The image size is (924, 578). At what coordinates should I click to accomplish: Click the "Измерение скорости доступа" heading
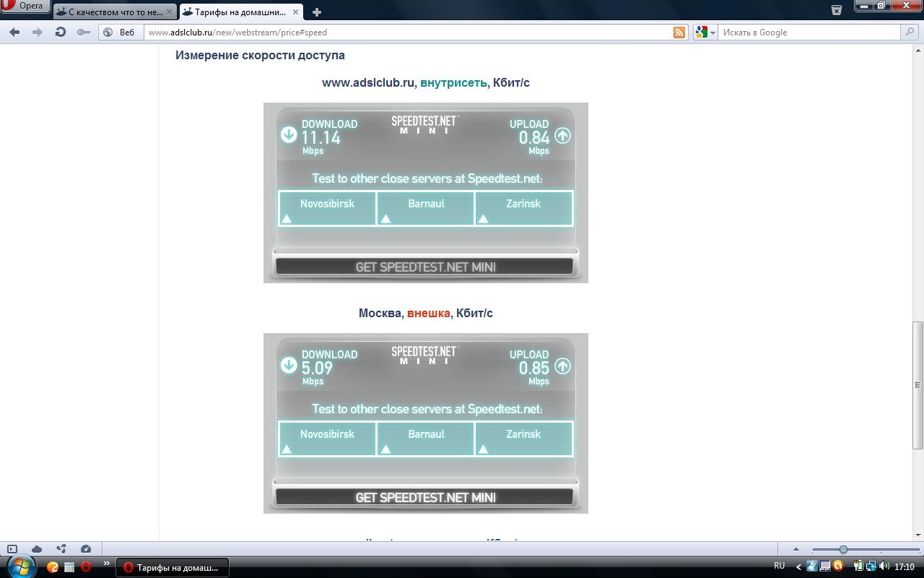(260, 55)
